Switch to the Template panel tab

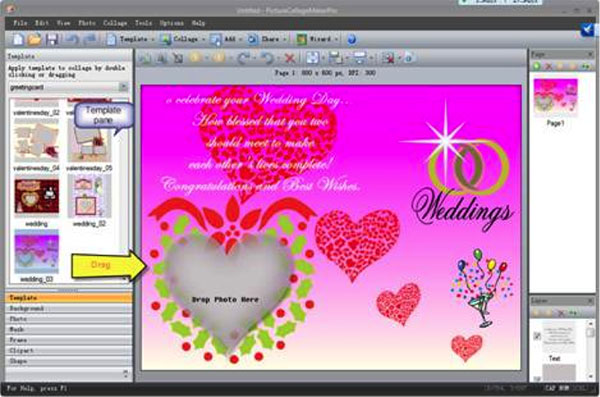coord(69,297)
